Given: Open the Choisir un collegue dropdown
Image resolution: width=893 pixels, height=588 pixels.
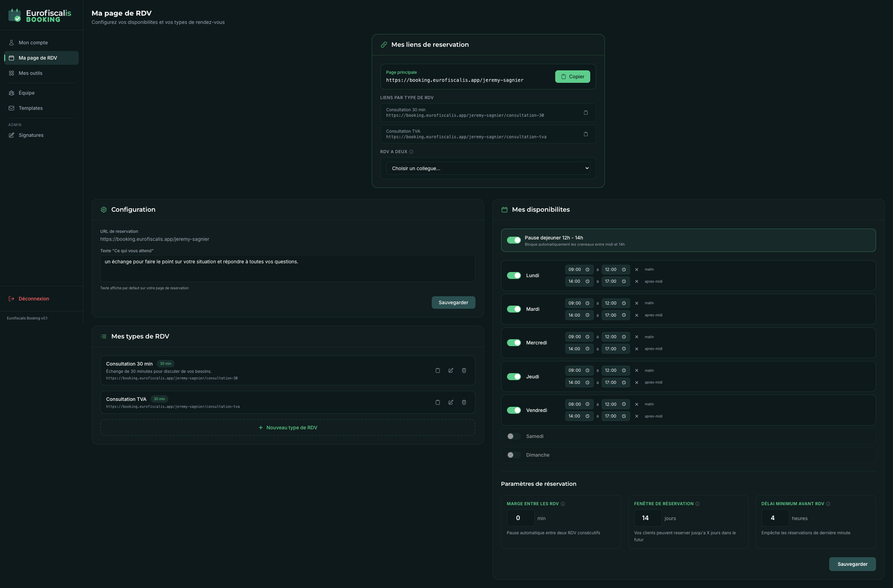Looking at the screenshot, I should (x=487, y=168).
